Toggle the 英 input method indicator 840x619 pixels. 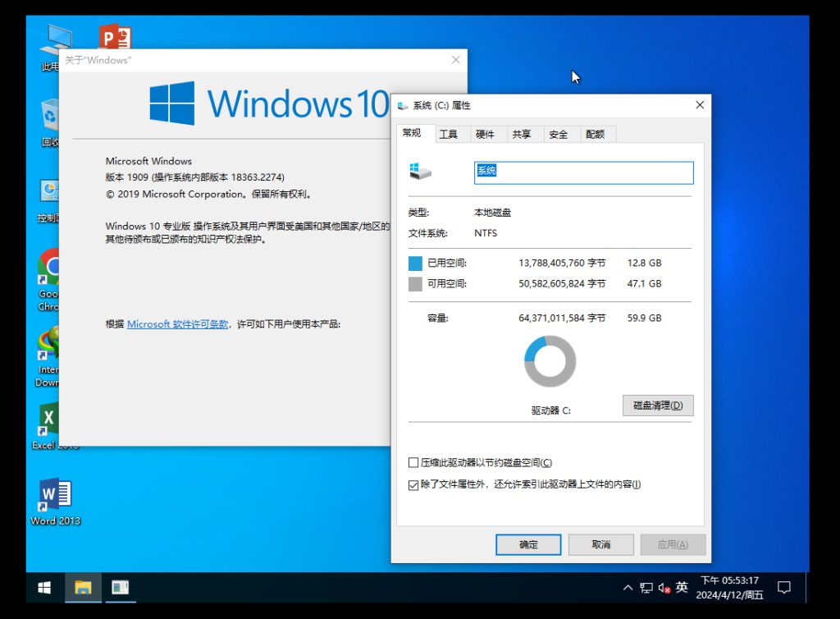[x=682, y=588]
